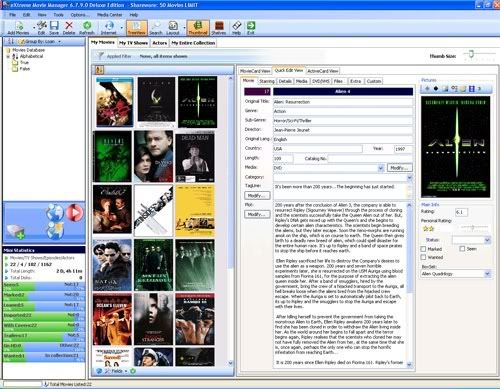Select the Ocean's Eleven poster thumbnail
Screen dimensions: 500x389
tap(113, 320)
